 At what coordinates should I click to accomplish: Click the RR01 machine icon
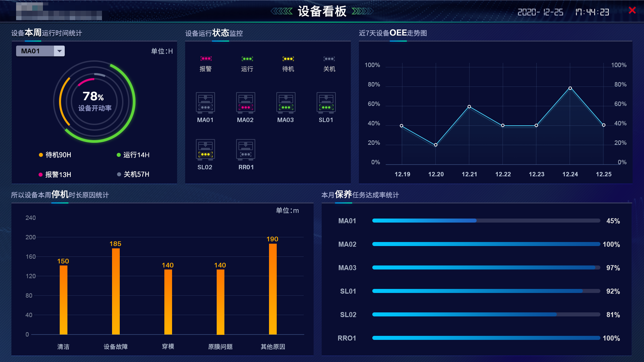pos(246,149)
